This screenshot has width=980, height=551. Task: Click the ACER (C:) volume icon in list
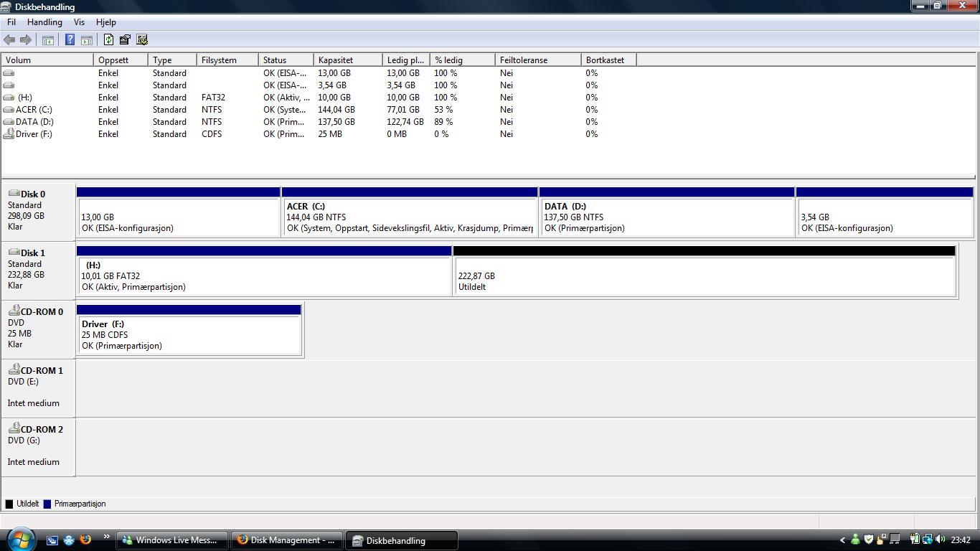pyautogui.click(x=9, y=110)
